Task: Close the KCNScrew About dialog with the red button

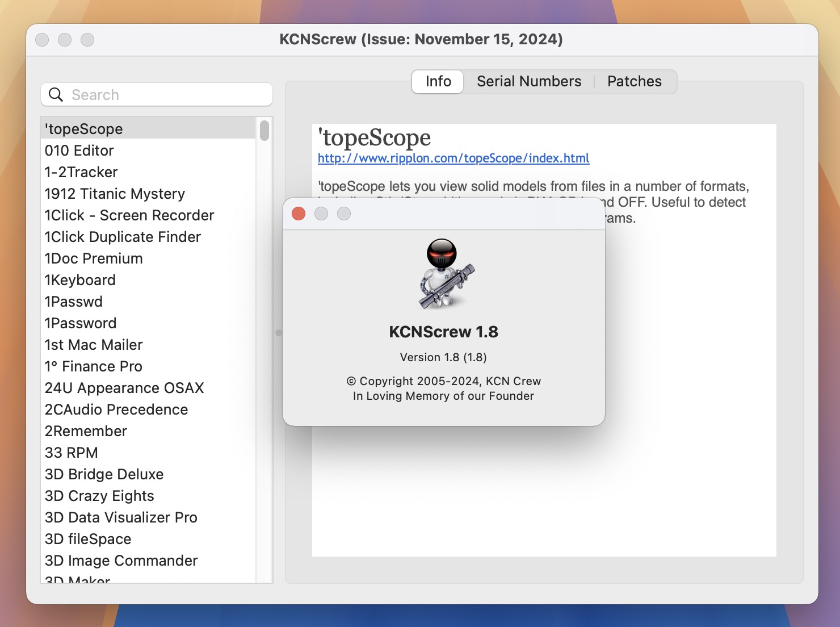Action: (299, 214)
